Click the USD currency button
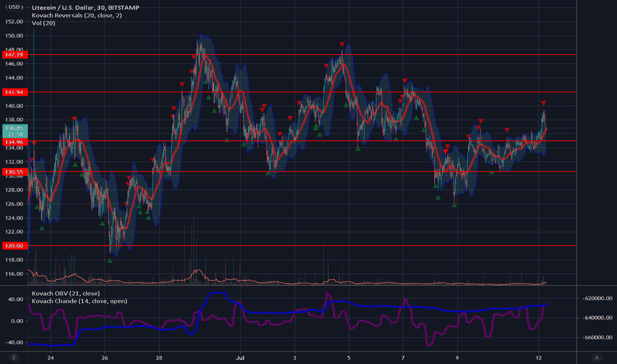The image size is (617, 364). pos(14,7)
